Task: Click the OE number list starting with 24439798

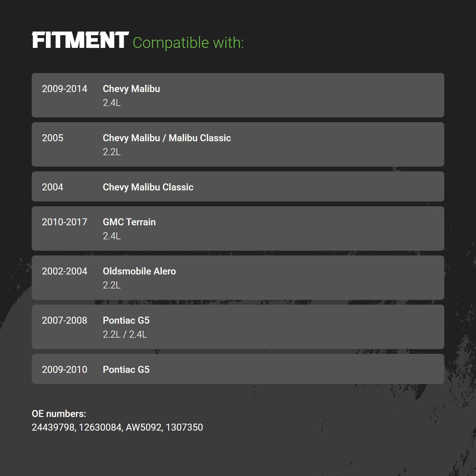Action: coord(117,427)
